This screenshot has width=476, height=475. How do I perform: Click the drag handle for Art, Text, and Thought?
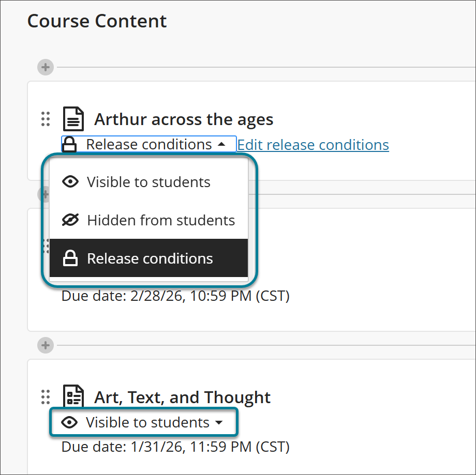[x=45, y=396]
